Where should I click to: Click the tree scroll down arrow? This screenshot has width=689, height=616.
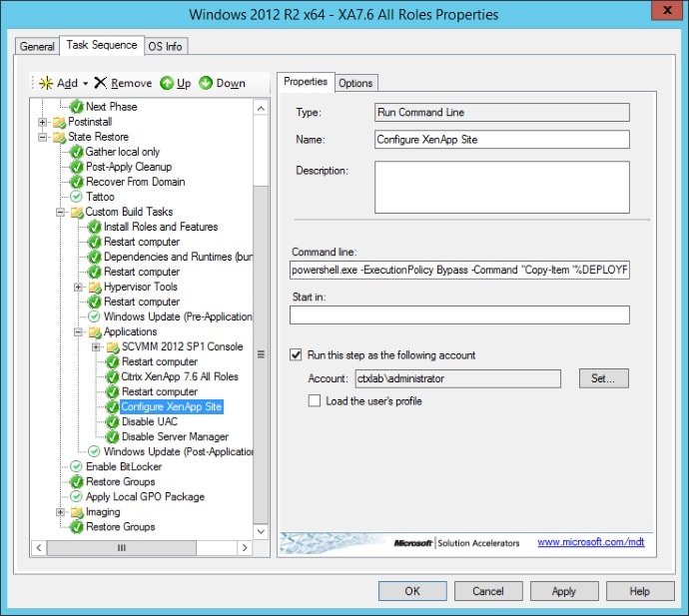pyautogui.click(x=261, y=532)
